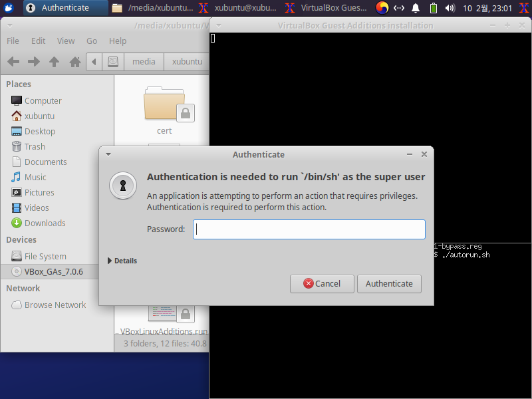Minimize the Authenticate dialog
Screen dimensions: 532x399
(x=410, y=154)
